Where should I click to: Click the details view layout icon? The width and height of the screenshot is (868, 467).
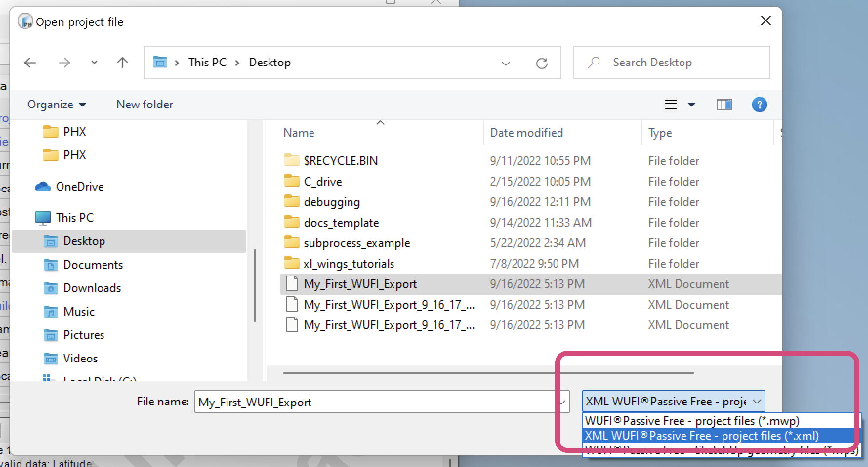click(670, 105)
